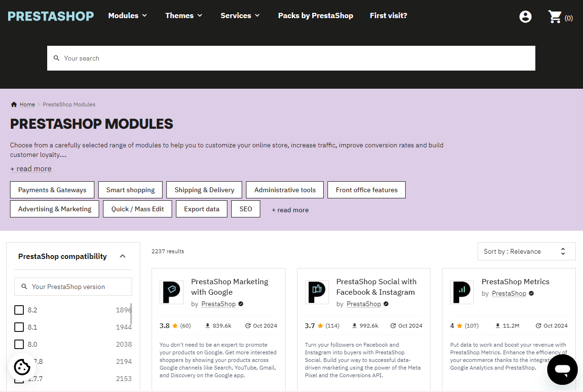Expand description with + read more link

[x=31, y=169]
